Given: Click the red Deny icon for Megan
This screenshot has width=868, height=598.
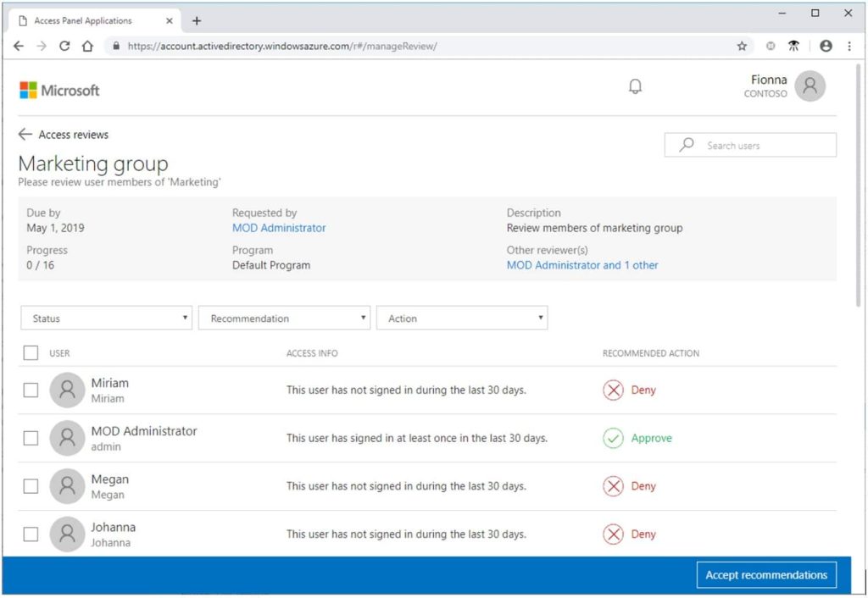Looking at the screenshot, I should (613, 486).
